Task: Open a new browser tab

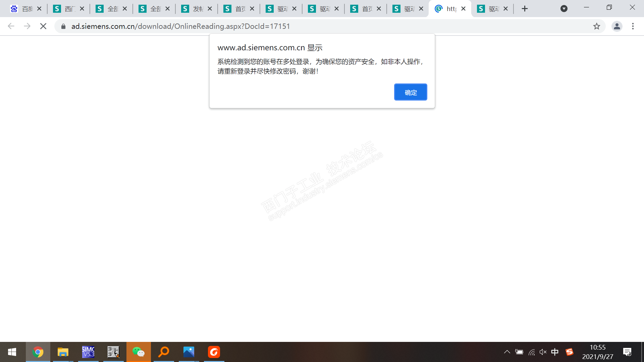Action: coord(525,9)
